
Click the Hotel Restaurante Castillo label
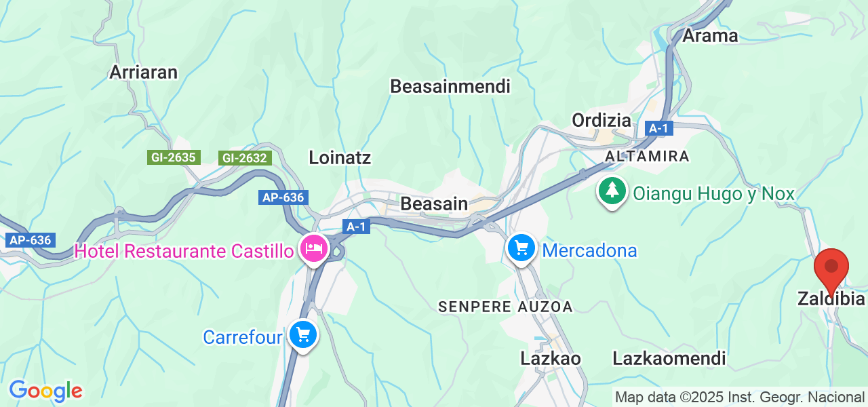tap(184, 251)
